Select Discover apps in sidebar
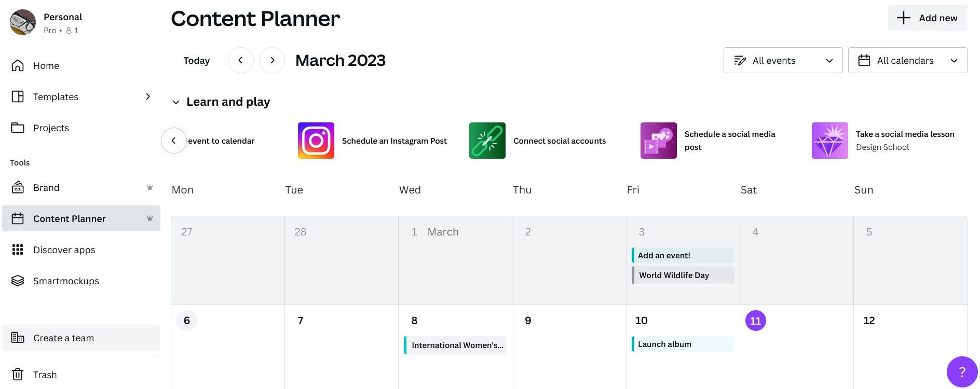 pyautogui.click(x=64, y=249)
